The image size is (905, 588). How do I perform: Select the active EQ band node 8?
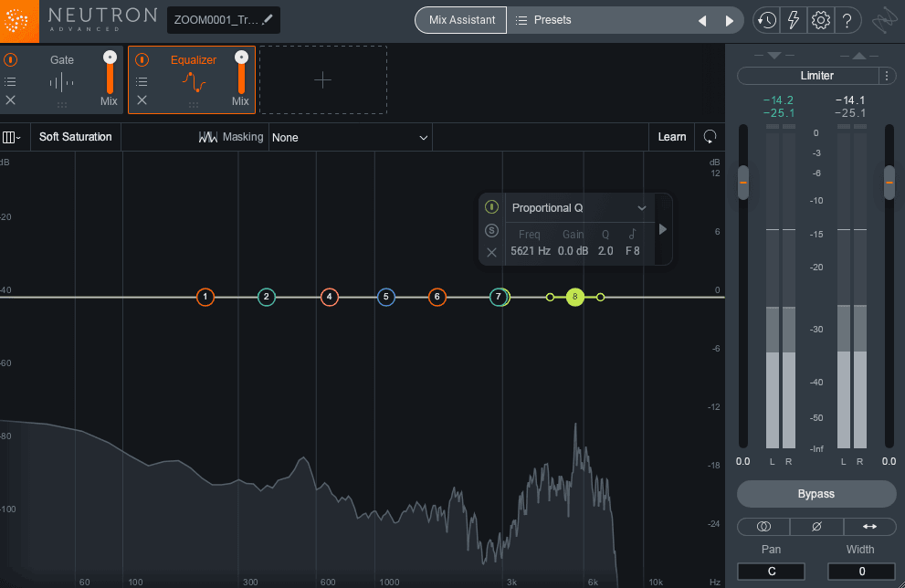pyautogui.click(x=574, y=297)
